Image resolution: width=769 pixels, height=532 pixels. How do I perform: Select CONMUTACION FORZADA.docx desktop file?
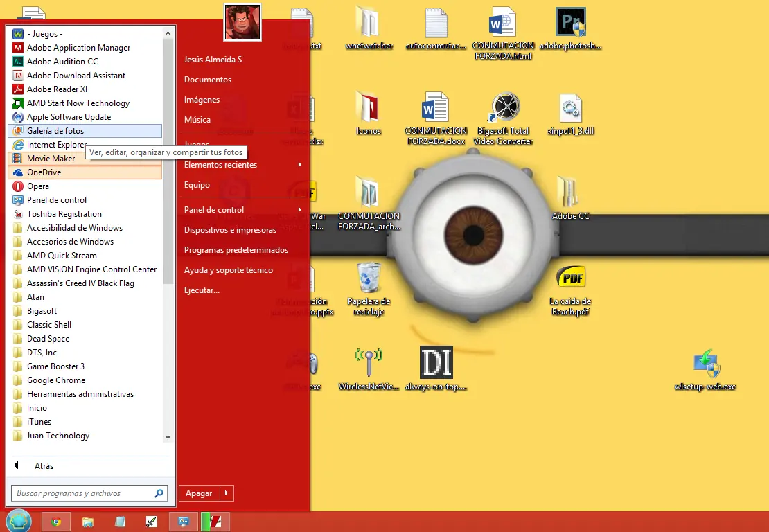(436, 119)
